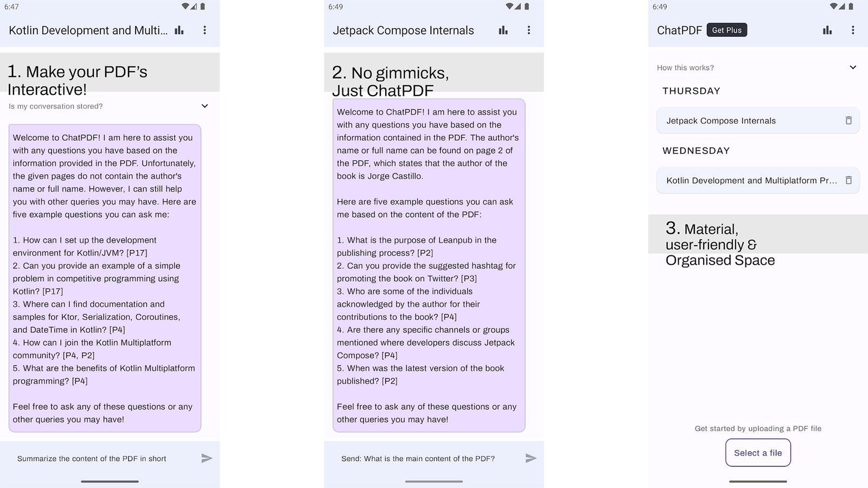Click question 'How can I set up the development environment'
This screenshot has width=868, height=488.
tap(85, 246)
